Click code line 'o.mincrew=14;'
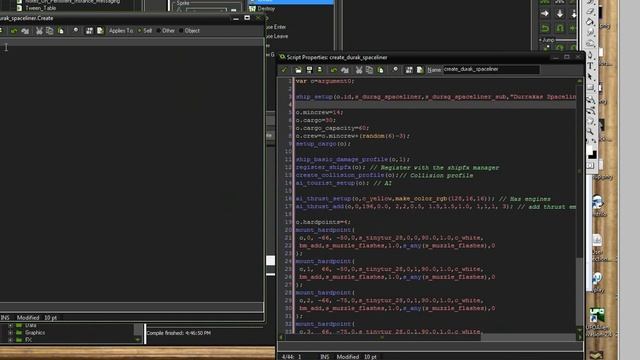The height and width of the screenshot is (360, 640). coord(320,112)
